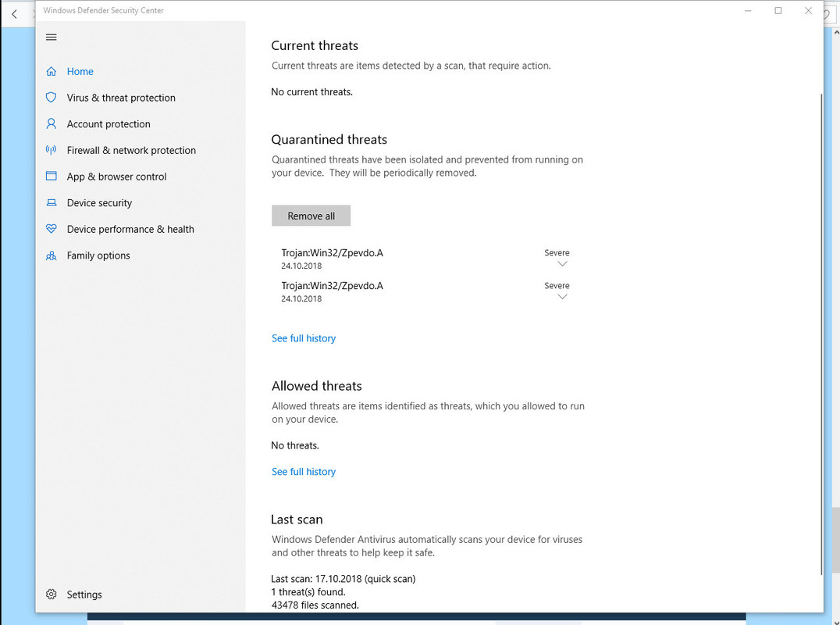
Task: Open Settings via the gear icon
Action: coord(51,595)
